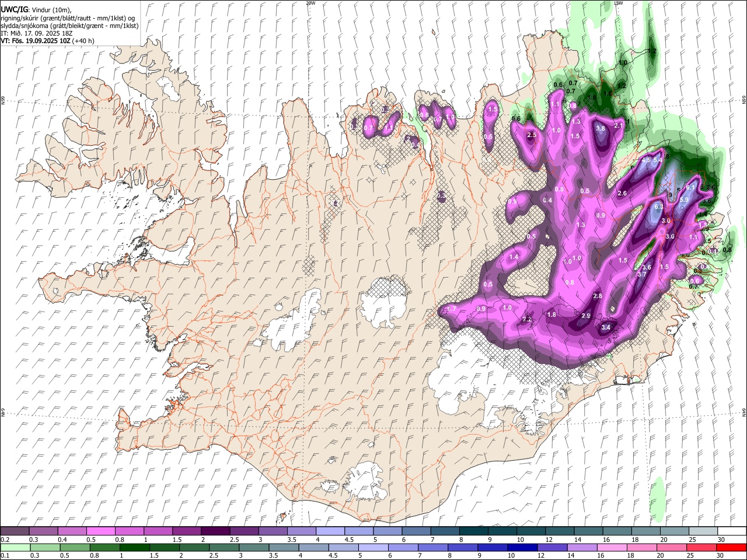Screen dimensions: 747x560
Task: Click the '2.8' snowfall value on the map
Action: pos(598,296)
